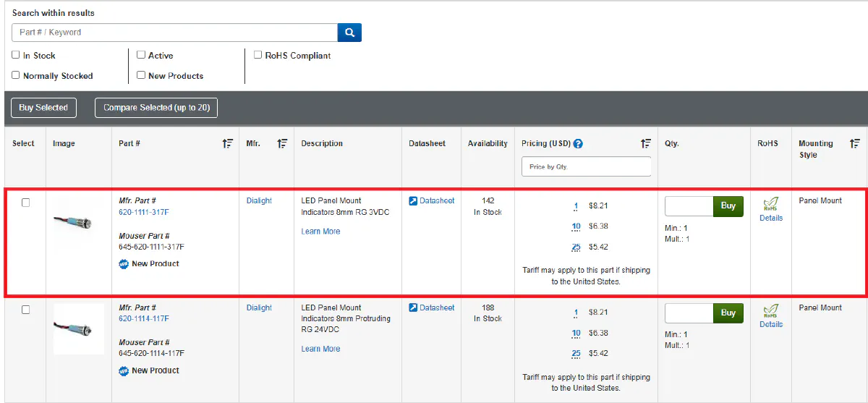Open Dialight link in 620-1111-317F row

click(259, 200)
